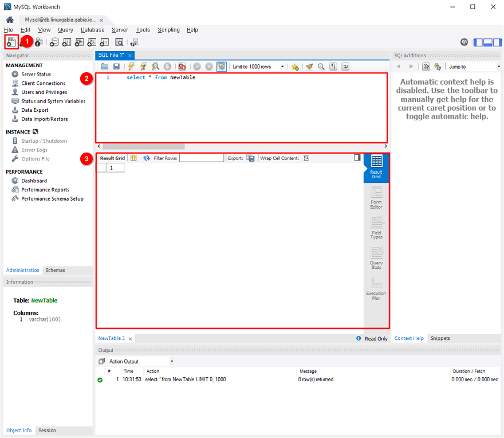
Task: Click the 'Read Only' status text
Action: (x=376, y=339)
